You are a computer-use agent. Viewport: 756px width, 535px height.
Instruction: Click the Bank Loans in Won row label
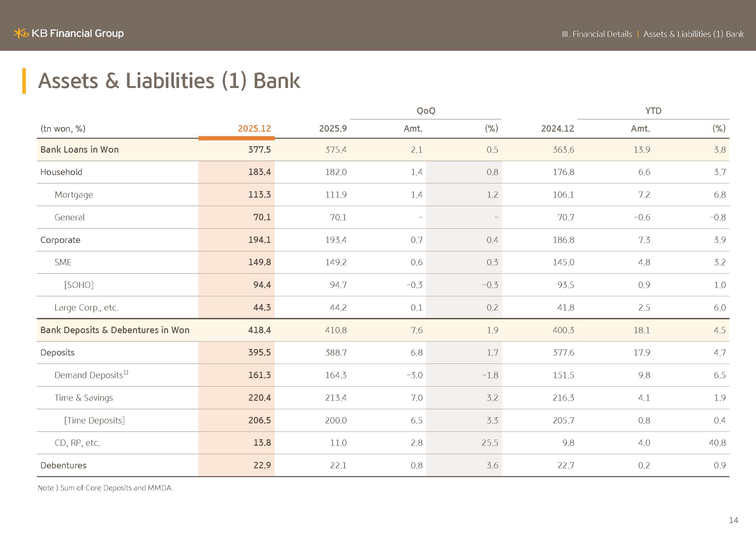[80, 149]
